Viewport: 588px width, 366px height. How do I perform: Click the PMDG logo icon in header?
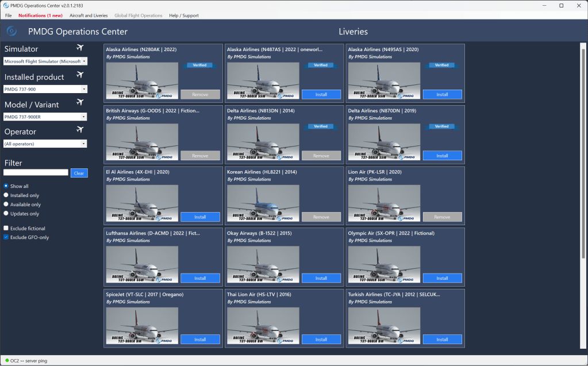pos(11,31)
